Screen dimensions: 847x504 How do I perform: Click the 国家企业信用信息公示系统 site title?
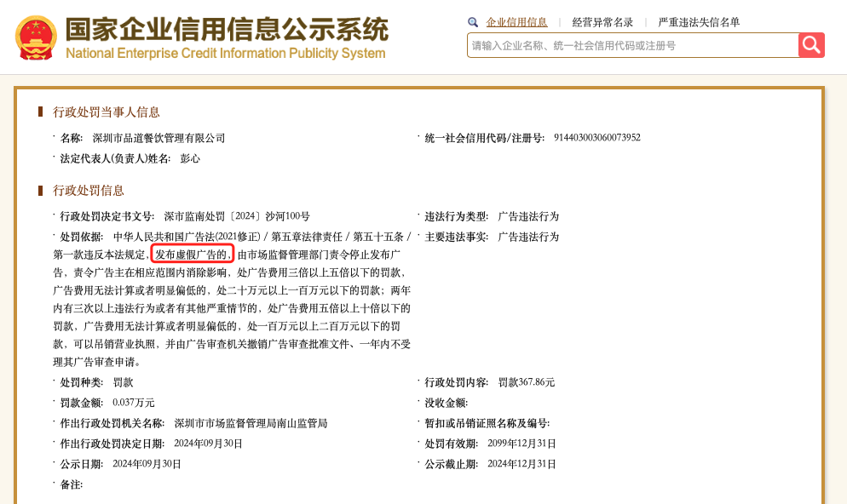point(227,29)
